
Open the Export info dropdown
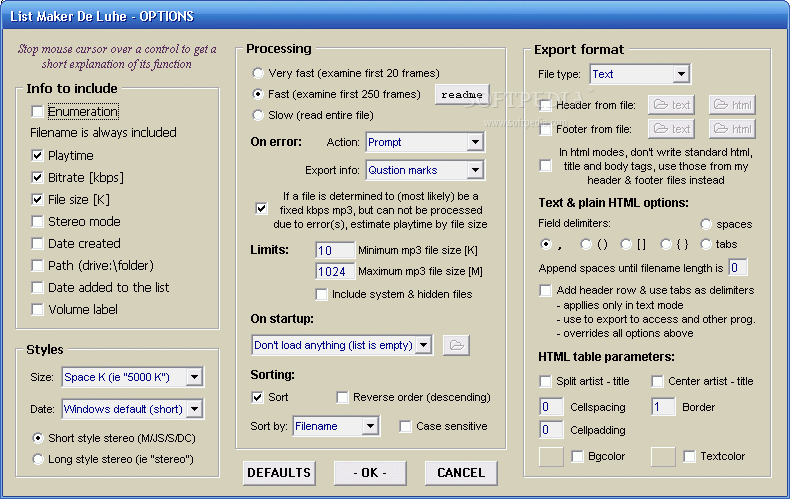tap(475, 170)
